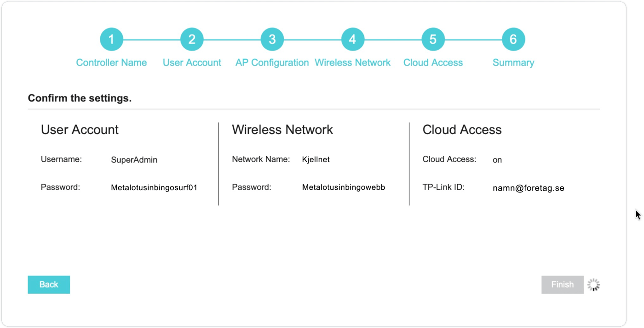This screenshot has width=644, height=328.
Task: Select the Cloud Access step label
Action: tap(433, 62)
